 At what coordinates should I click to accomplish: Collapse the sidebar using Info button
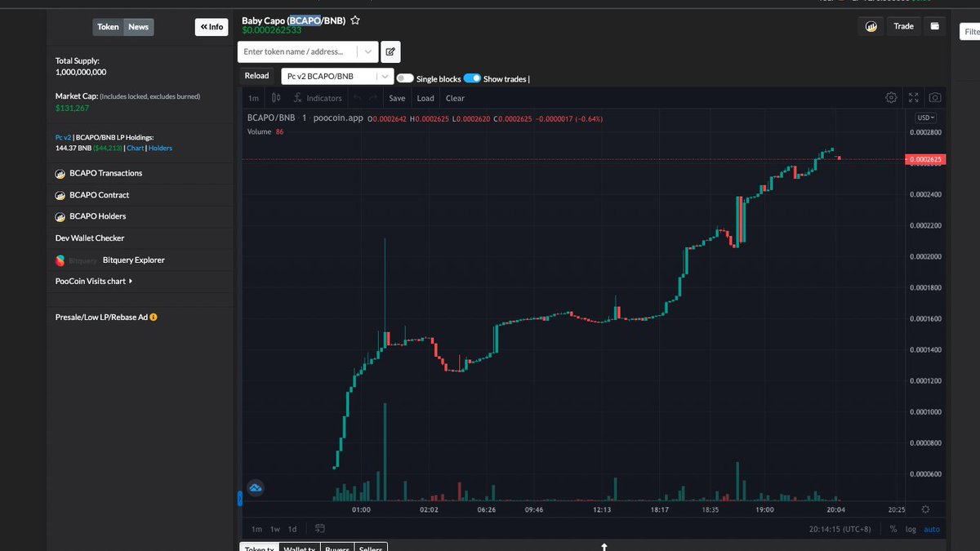212,27
